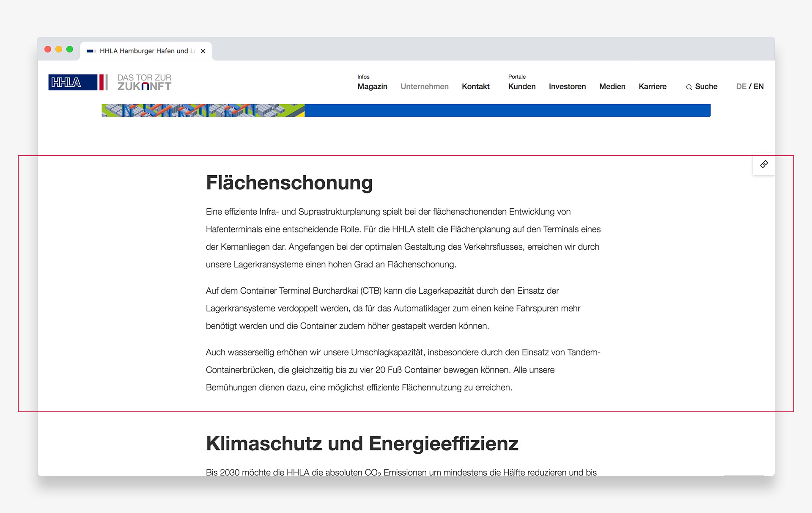Click the green fullscreen window button
Viewport: 812px width, 513px height.
point(70,49)
